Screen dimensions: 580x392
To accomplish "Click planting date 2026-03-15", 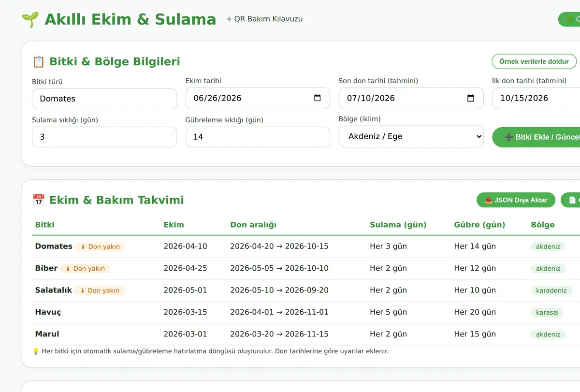I will tap(186, 312).
